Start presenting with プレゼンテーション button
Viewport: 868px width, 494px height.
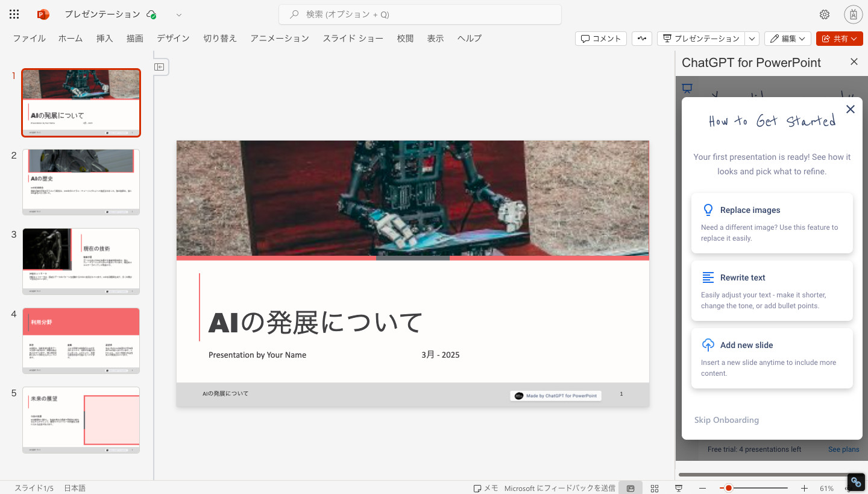(x=701, y=39)
